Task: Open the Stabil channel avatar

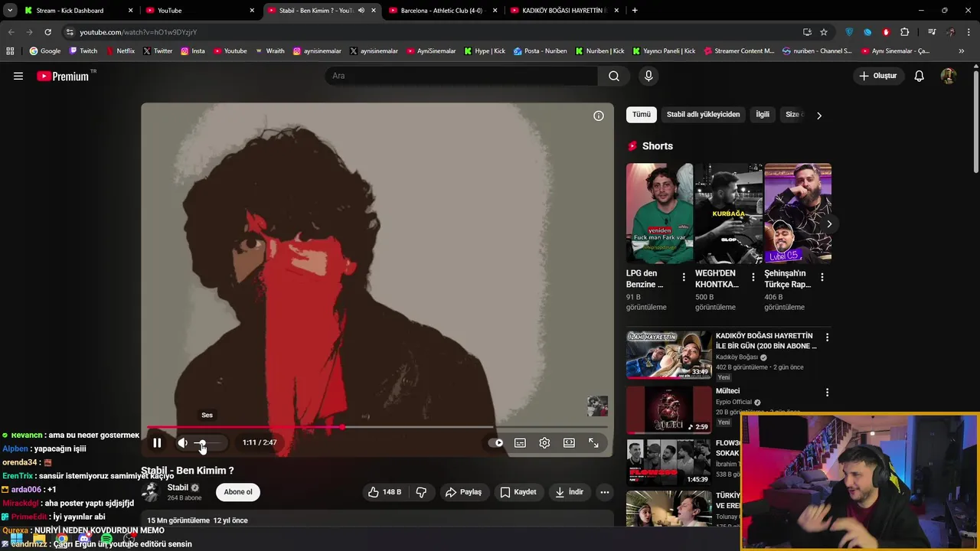Action: [x=151, y=492]
